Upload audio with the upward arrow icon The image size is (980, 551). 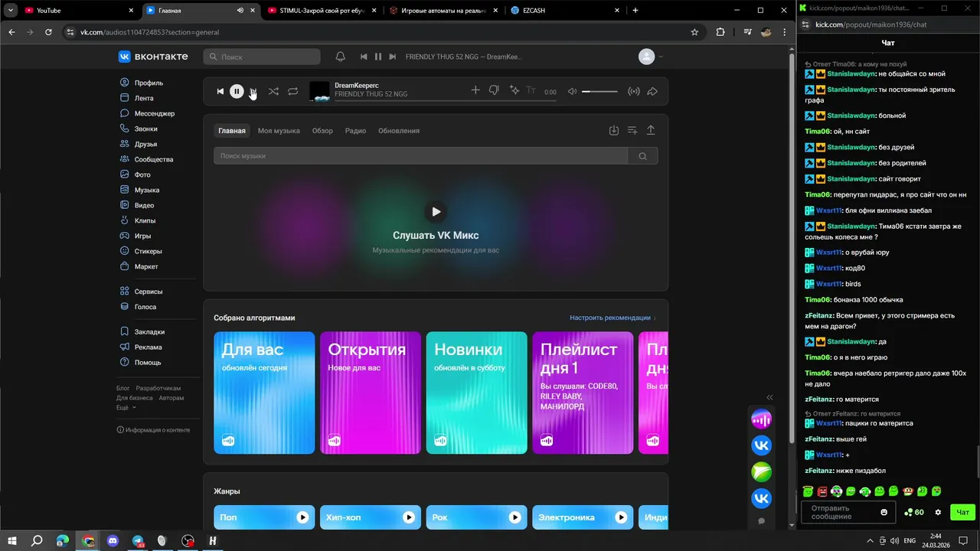click(x=651, y=131)
